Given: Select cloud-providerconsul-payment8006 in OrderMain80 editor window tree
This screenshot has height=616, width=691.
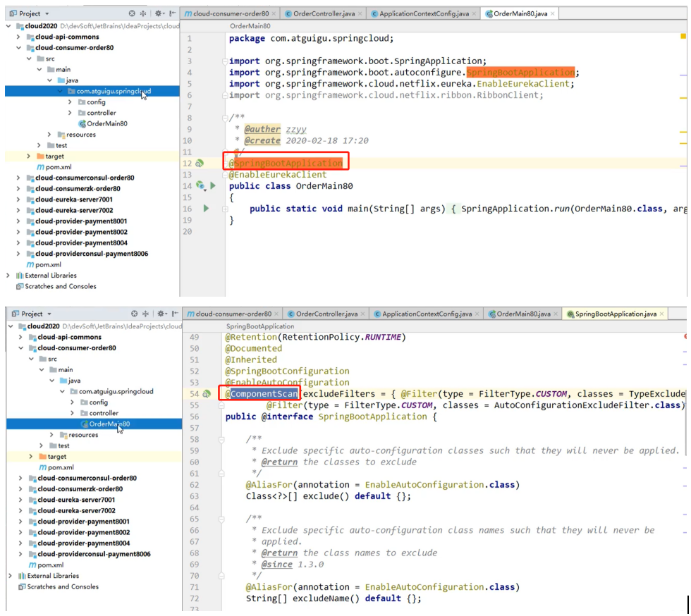Looking at the screenshot, I should 92,254.
